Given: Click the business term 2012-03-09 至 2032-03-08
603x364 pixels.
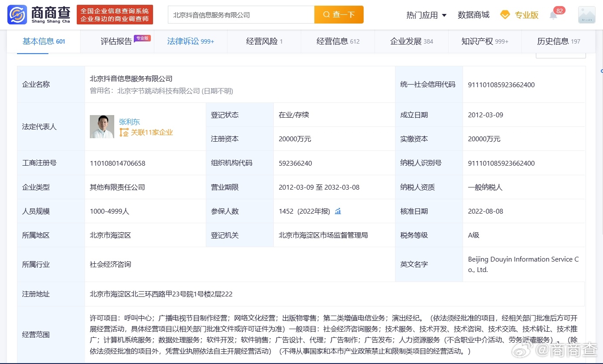Looking at the screenshot, I should (x=319, y=187).
